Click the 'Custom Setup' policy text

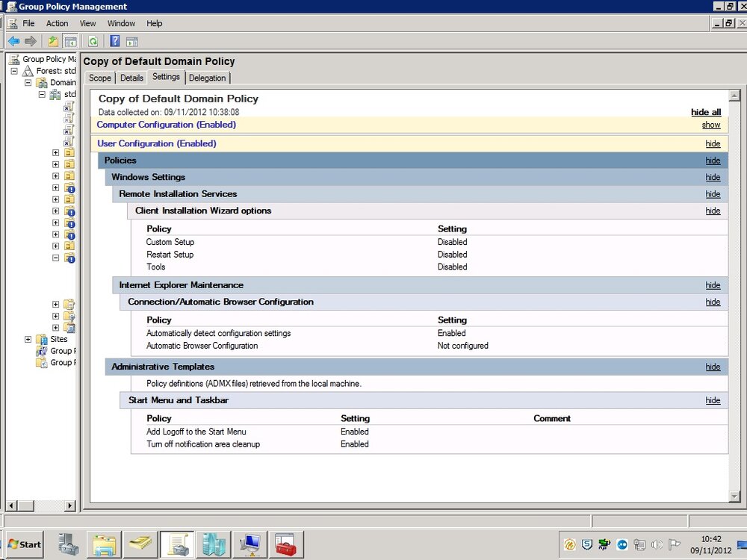pos(170,242)
